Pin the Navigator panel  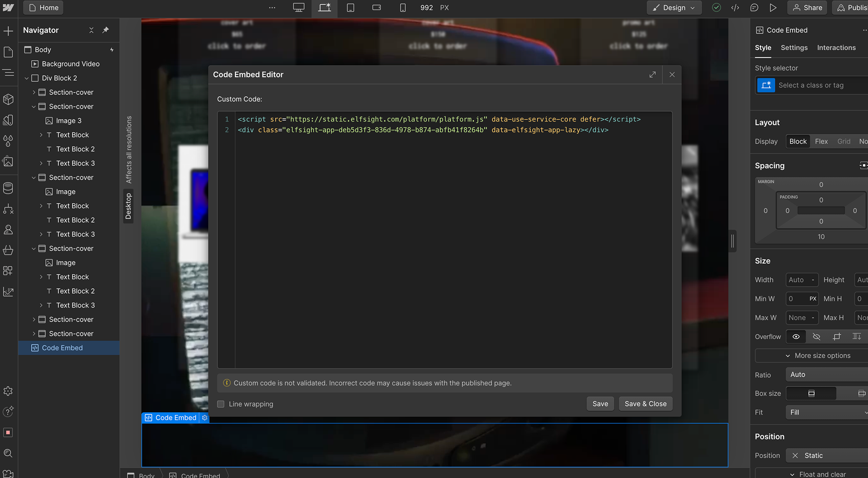click(x=106, y=30)
